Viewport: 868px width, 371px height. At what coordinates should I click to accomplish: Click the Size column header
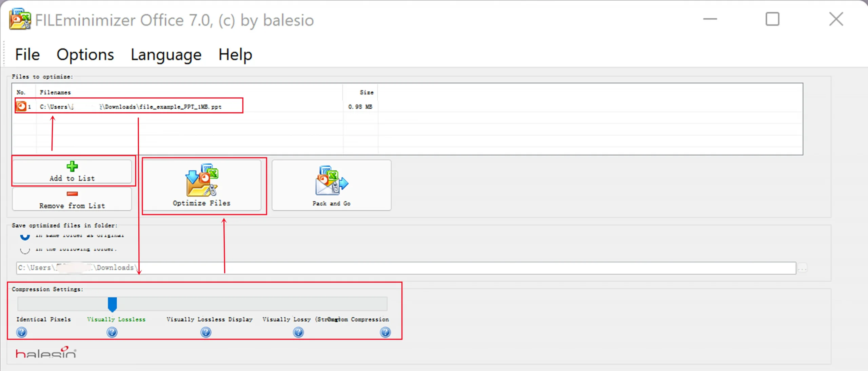click(x=367, y=92)
